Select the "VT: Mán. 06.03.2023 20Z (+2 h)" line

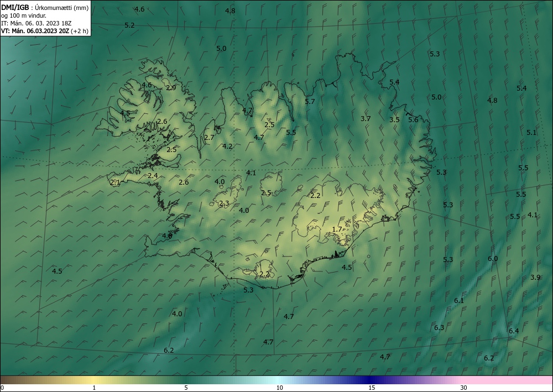coord(45,31)
